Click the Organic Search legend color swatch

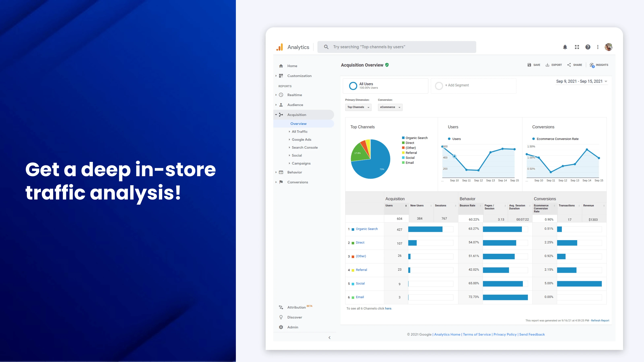coord(403,138)
